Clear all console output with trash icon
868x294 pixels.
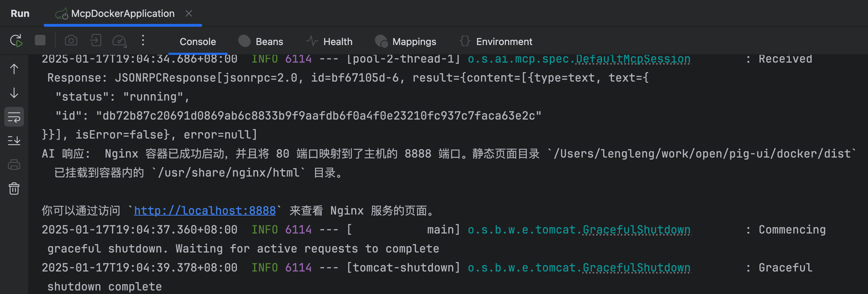[14, 188]
